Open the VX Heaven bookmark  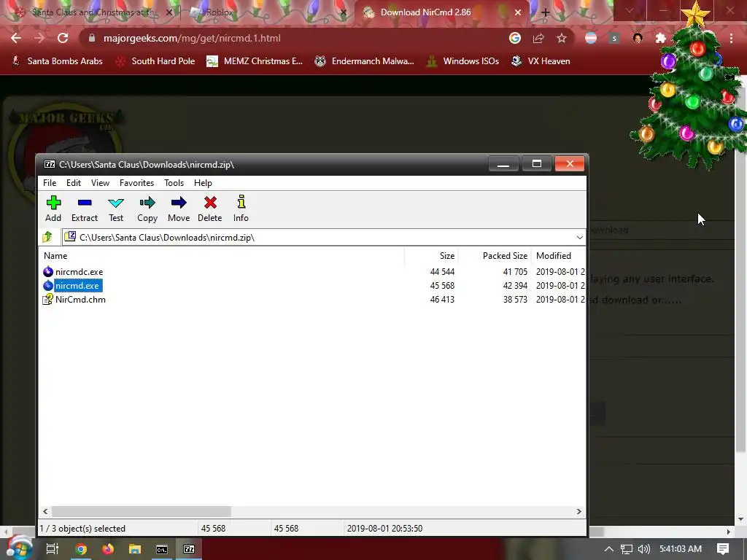click(541, 61)
